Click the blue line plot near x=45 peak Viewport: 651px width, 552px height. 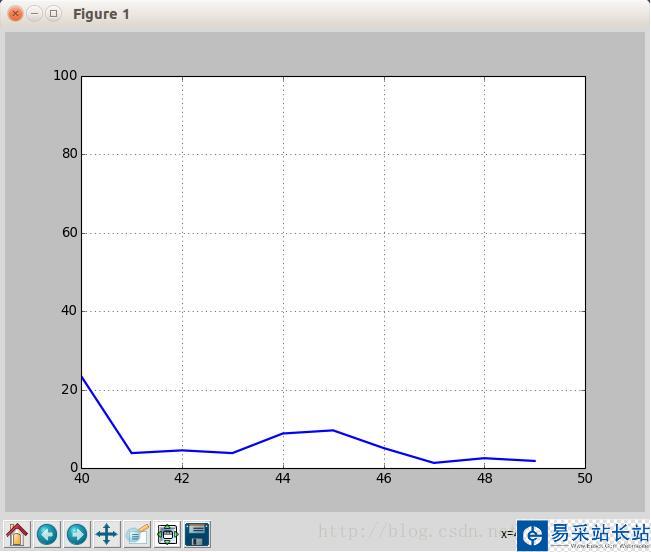pos(333,430)
